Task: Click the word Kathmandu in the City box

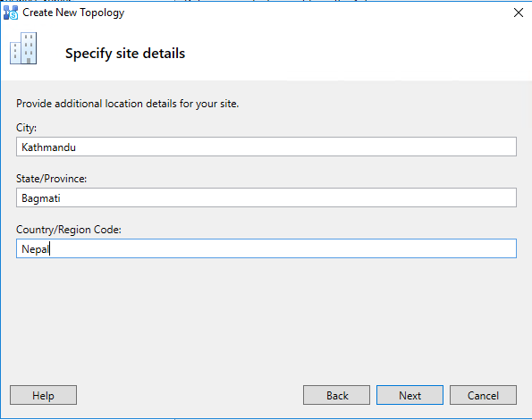Action: [x=48, y=147]
